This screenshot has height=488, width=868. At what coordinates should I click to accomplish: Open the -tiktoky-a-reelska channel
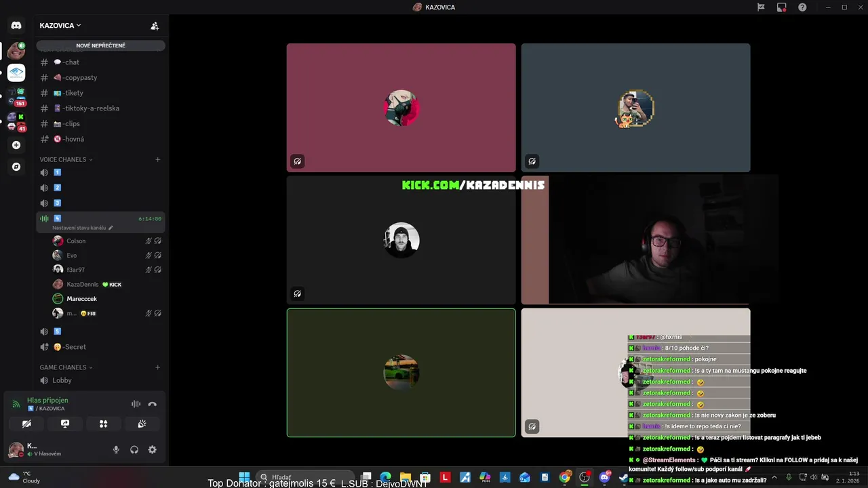pyautogui.click(x=100, y=108)
